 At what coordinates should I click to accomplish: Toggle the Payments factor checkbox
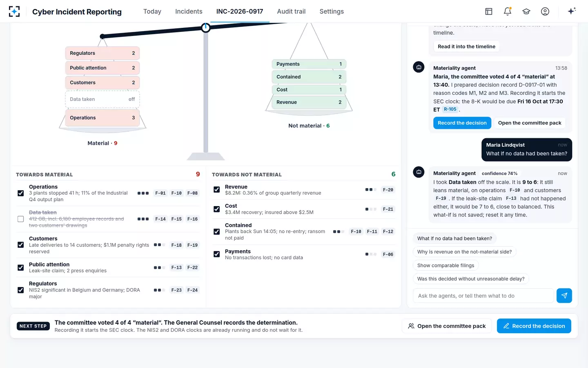click(217, 254)
